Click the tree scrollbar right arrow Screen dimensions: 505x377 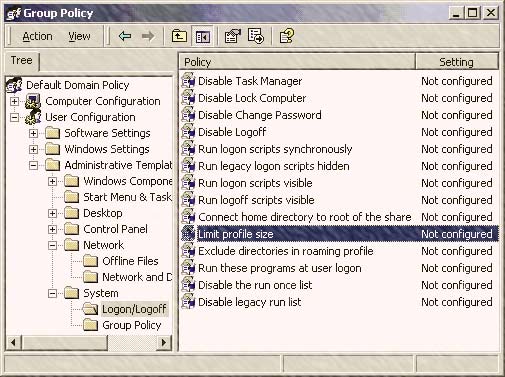click(x=164, y=342)
